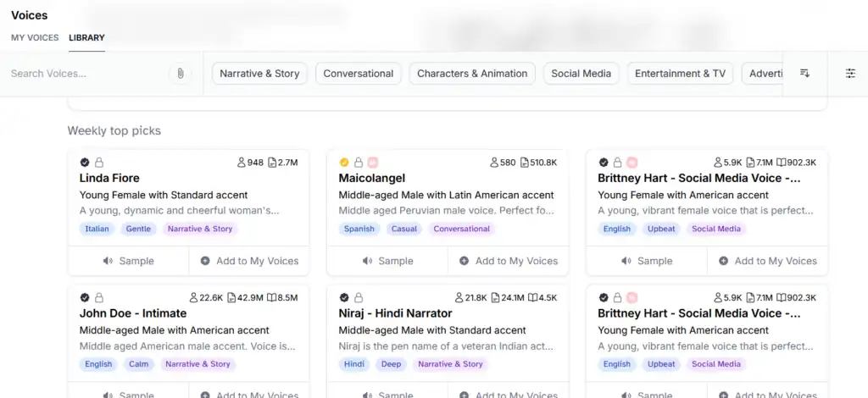
Task: Click the Narrative & Story tag on Linda Fiore
Action: (x=200, y=229)
